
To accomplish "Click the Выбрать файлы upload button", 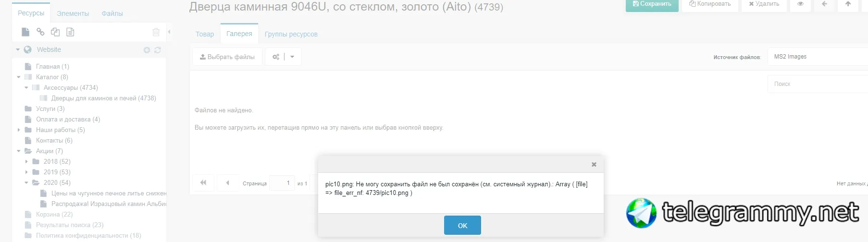I will [x=227, y=57].
